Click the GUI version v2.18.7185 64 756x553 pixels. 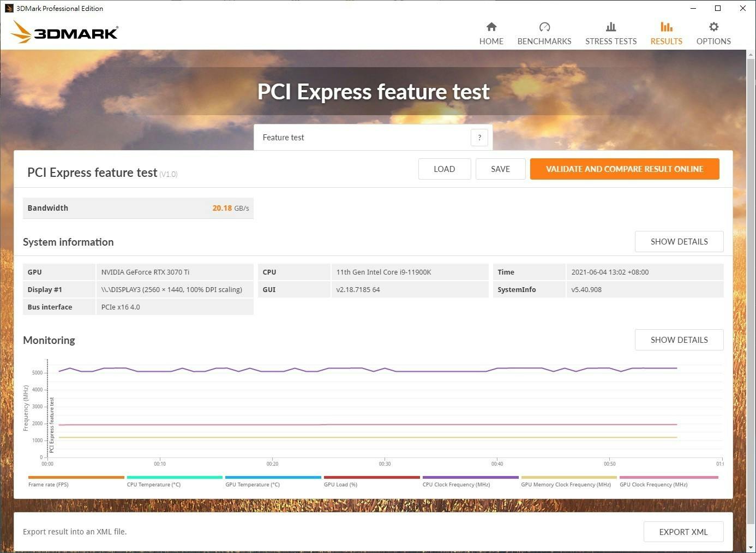(358, 289)
